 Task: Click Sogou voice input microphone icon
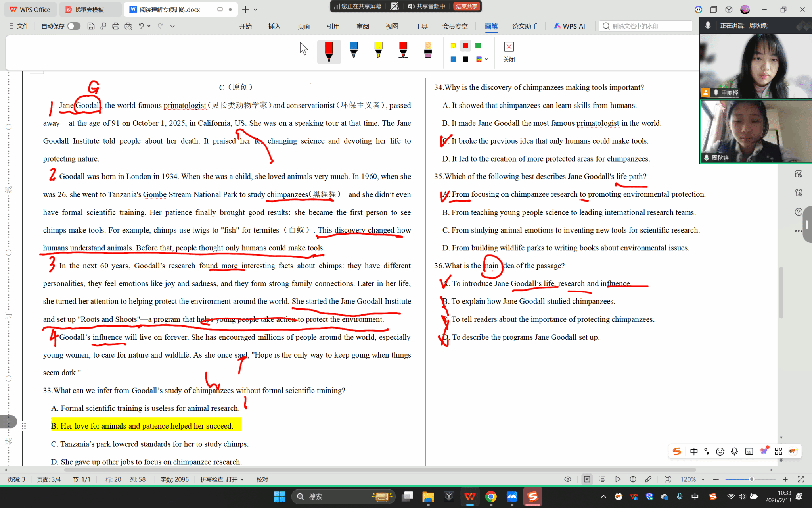[x=734, y=452]
